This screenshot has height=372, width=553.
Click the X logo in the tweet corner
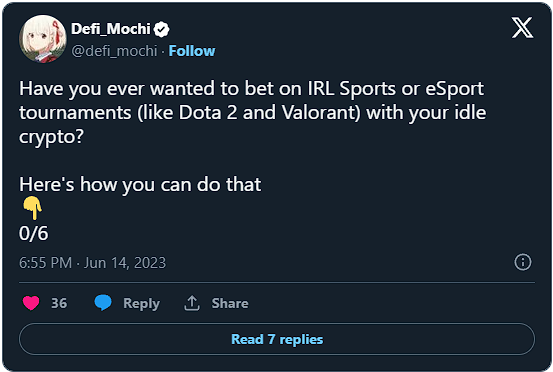[522, 28]
